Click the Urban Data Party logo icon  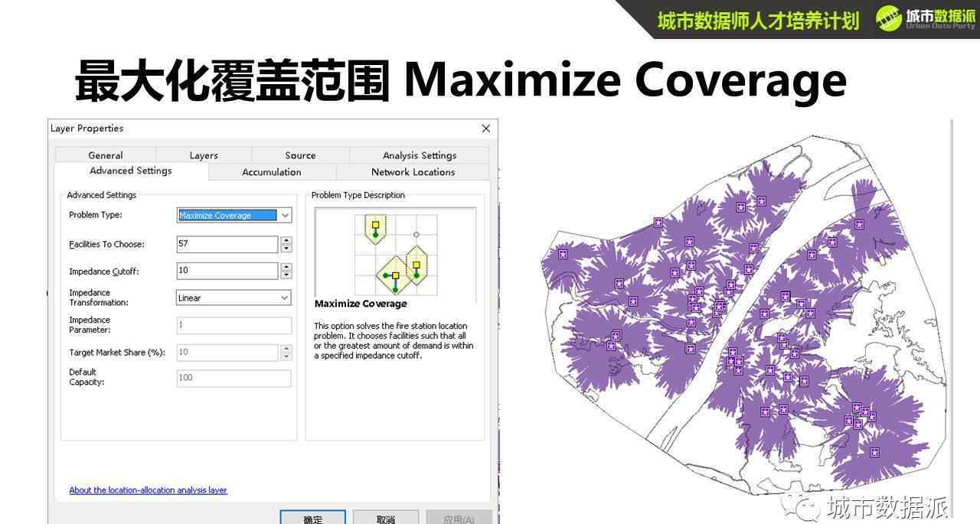889,18
